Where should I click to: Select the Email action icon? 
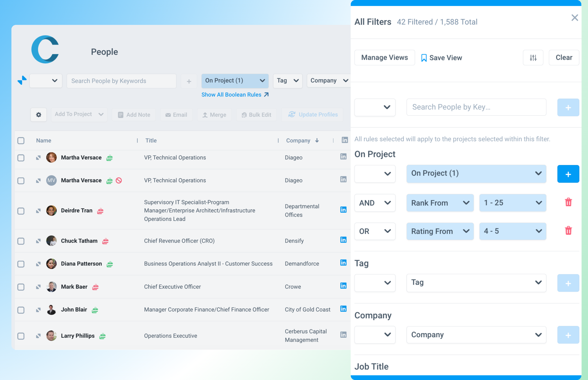point(168,114)
